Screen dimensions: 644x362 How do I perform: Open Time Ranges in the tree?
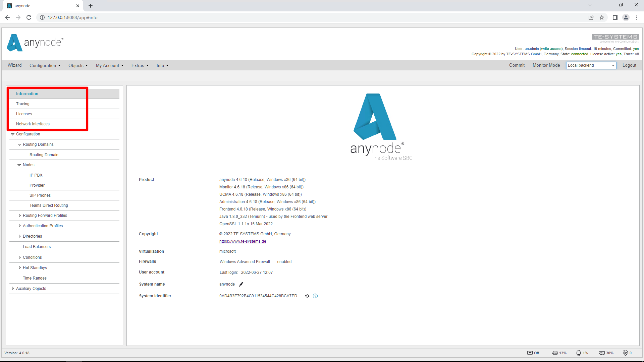35,278
